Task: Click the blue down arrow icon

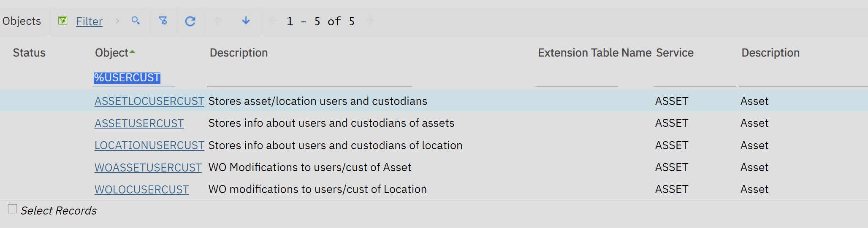Action: tap(246, 21)
